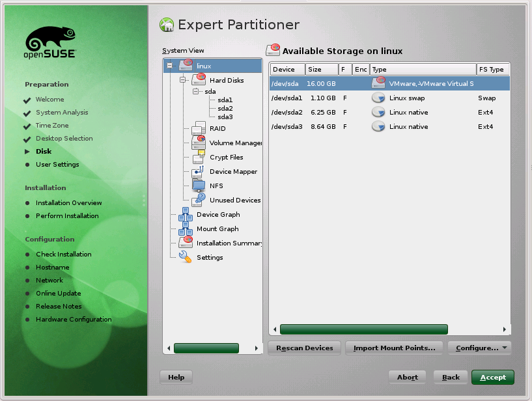Image resolution: width=532 pixels, height=401 pixels.
Task: Click the Enc column header
Action: (x=361, y=69)
